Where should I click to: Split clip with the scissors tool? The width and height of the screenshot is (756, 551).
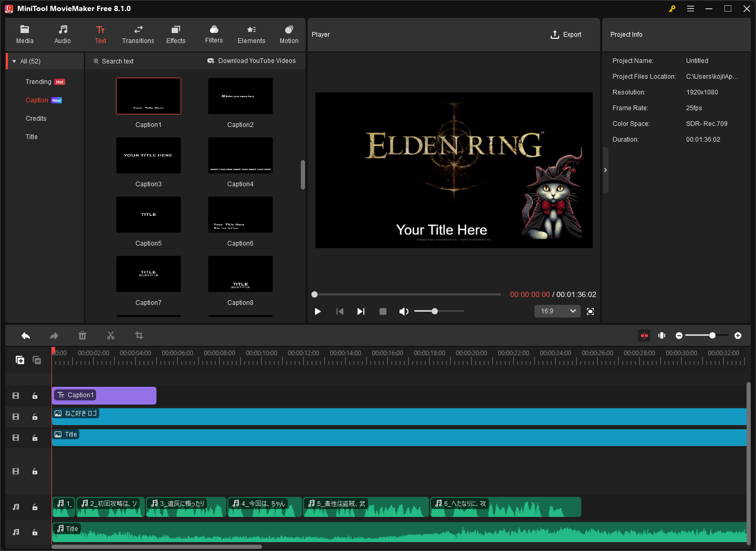(111, 336)
